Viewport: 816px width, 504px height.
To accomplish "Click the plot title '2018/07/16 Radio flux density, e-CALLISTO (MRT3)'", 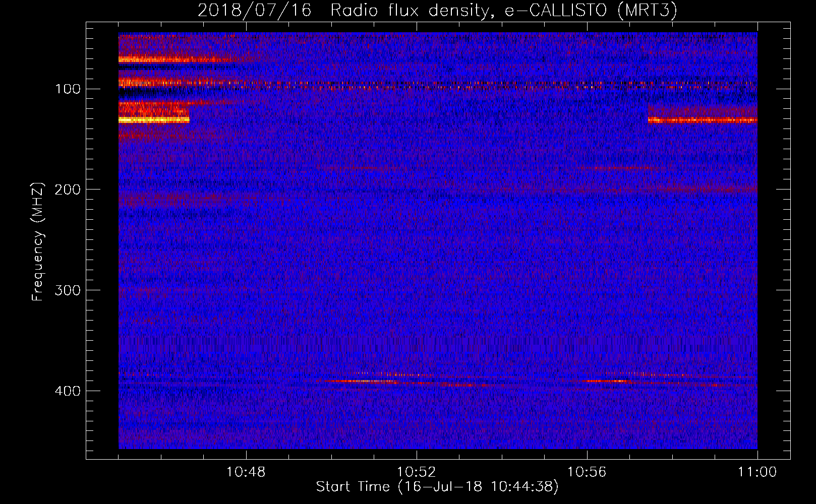I will click(x=437, y=10).
